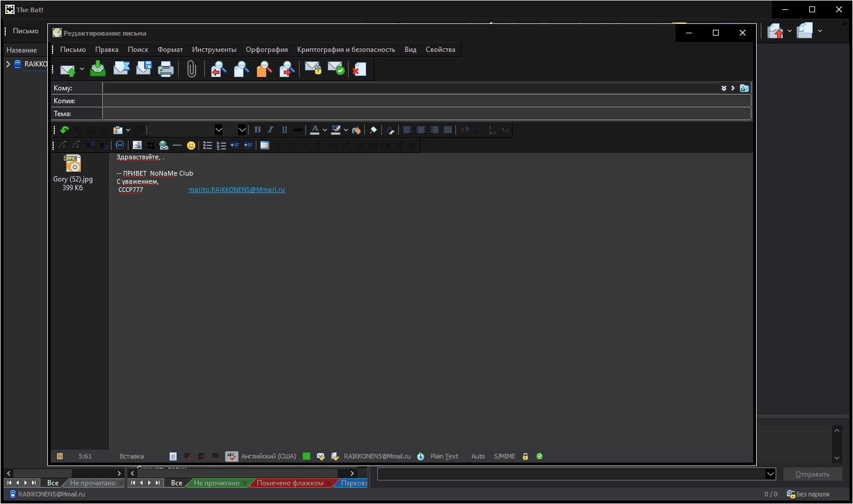The height and width of the screenshot is (504, 853).
Task: Insert a picture into the message
Action: point(137,145)
